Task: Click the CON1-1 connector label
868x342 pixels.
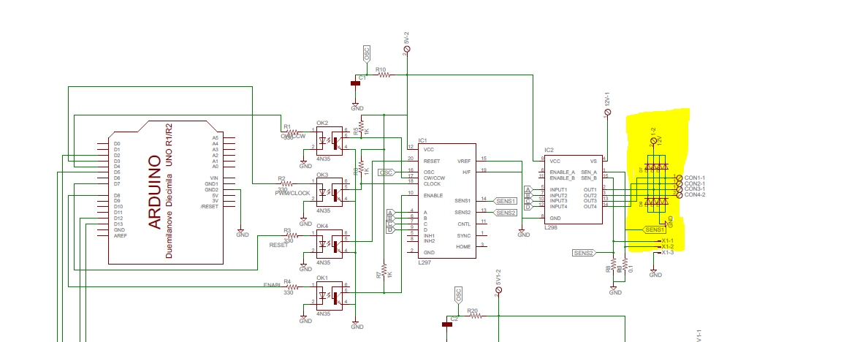Action: click(694, 178)
